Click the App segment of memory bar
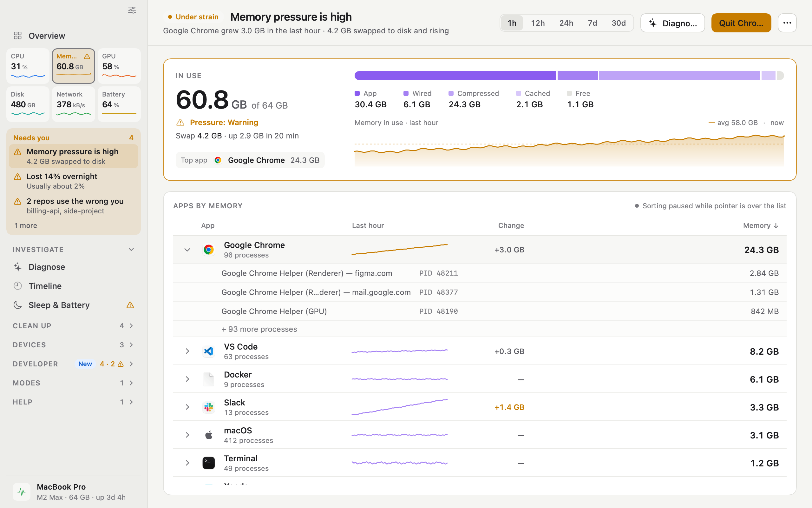Screen dimensions: 812x508 click(455, 76)
